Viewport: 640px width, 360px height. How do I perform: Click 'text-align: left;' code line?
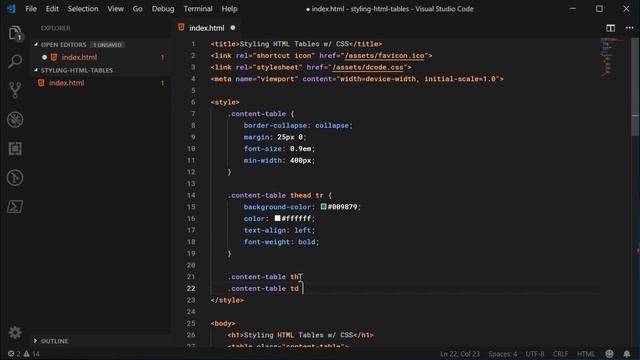(x=279, y=230)
